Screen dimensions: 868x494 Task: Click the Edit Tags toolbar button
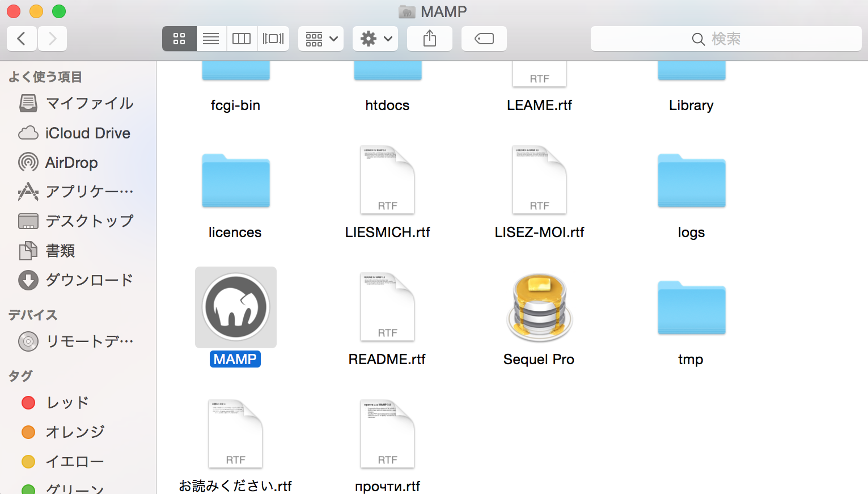(484, 39)
